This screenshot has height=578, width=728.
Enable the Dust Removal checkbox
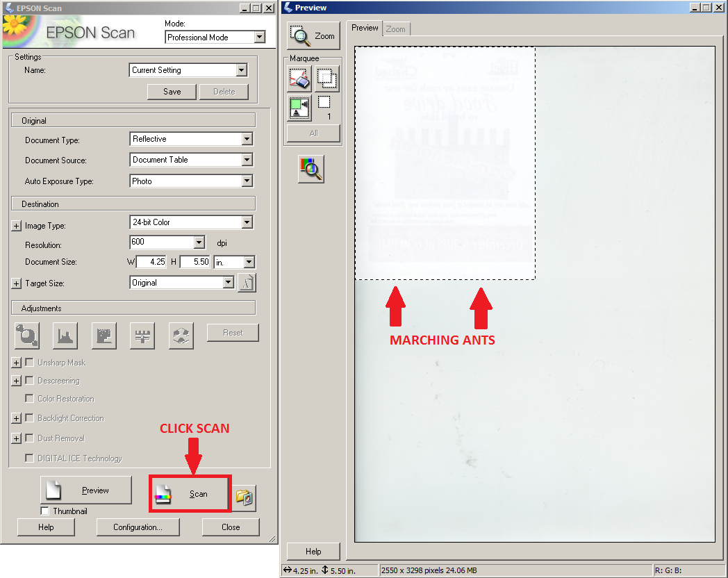[29, 438]
